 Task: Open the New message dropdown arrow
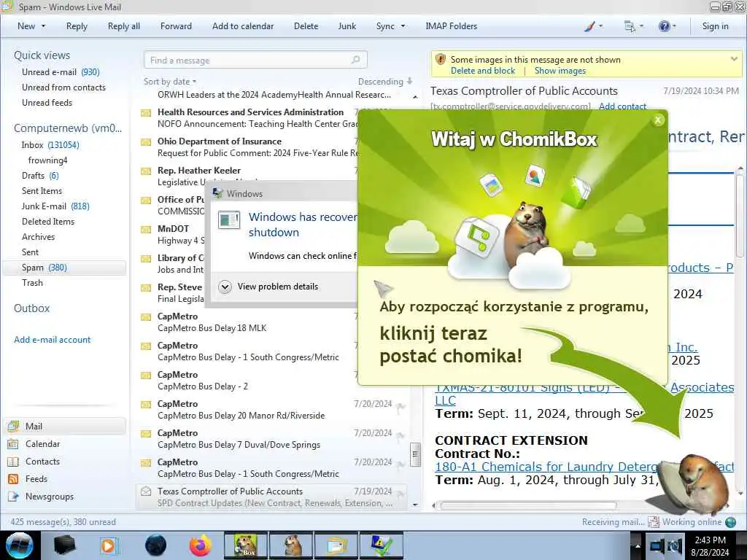(x=43, y=26)
